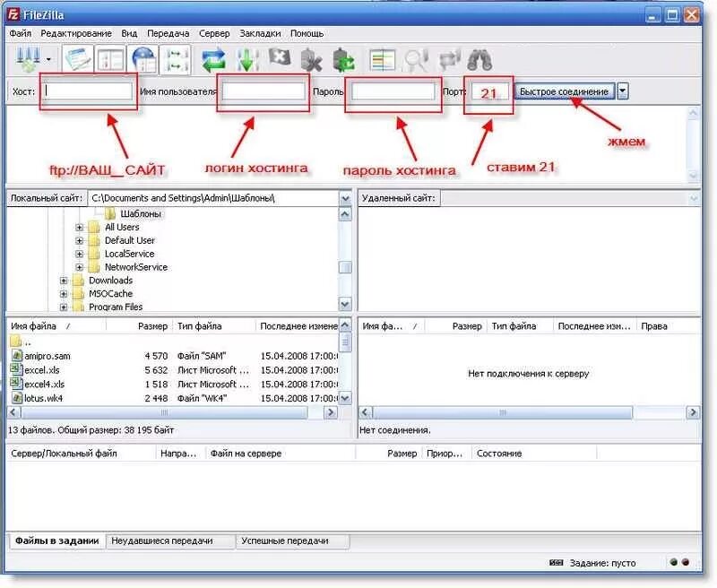Image resolution: width=717 pixels, height=588 pixels.
Task: Select lotus.wk4 file
Action: click(x=43, y=398)
